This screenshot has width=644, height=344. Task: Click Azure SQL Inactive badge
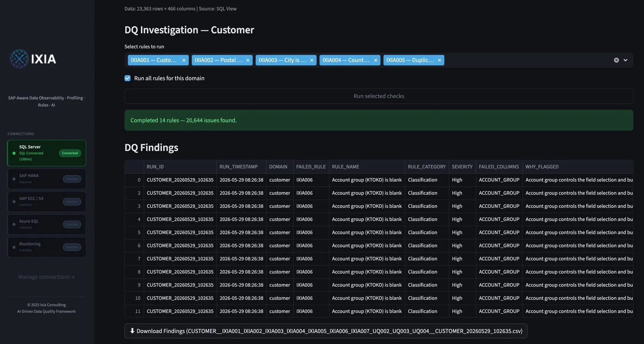(72, 224)
